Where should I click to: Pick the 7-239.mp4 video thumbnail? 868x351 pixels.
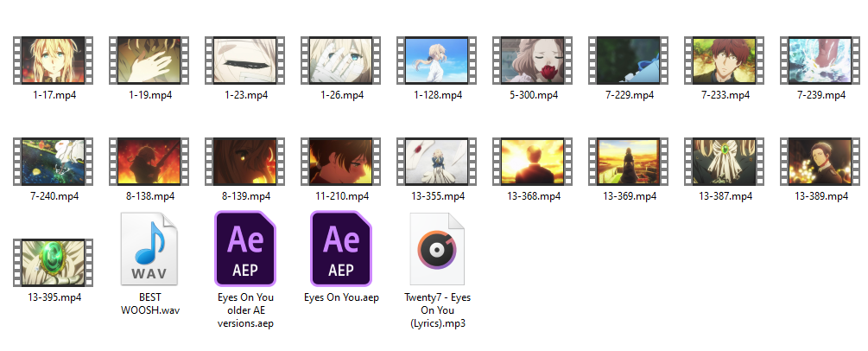[820, 61]
